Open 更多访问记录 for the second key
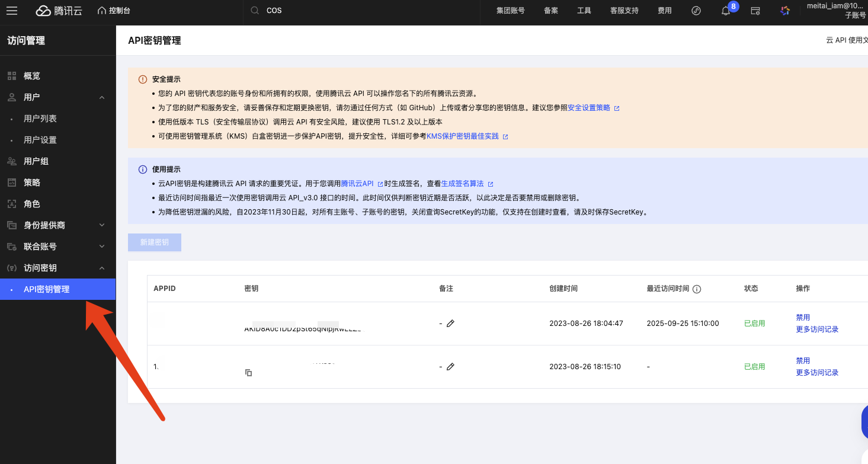 pyautogui.click(x=817, y=373)
